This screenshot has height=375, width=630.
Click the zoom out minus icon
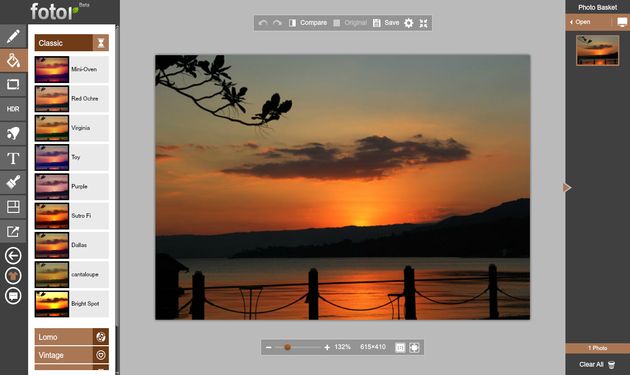pyautogui.click(x=269, y=347)
